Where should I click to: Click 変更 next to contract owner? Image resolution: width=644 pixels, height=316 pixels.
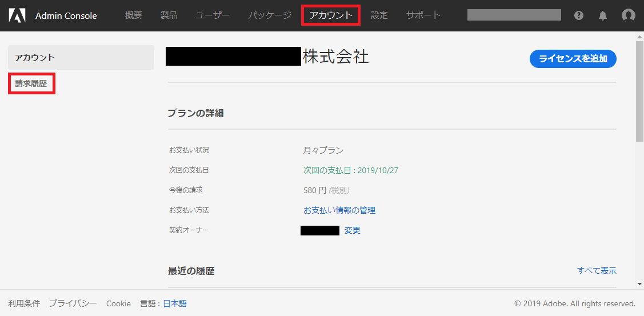click(353, 230)
